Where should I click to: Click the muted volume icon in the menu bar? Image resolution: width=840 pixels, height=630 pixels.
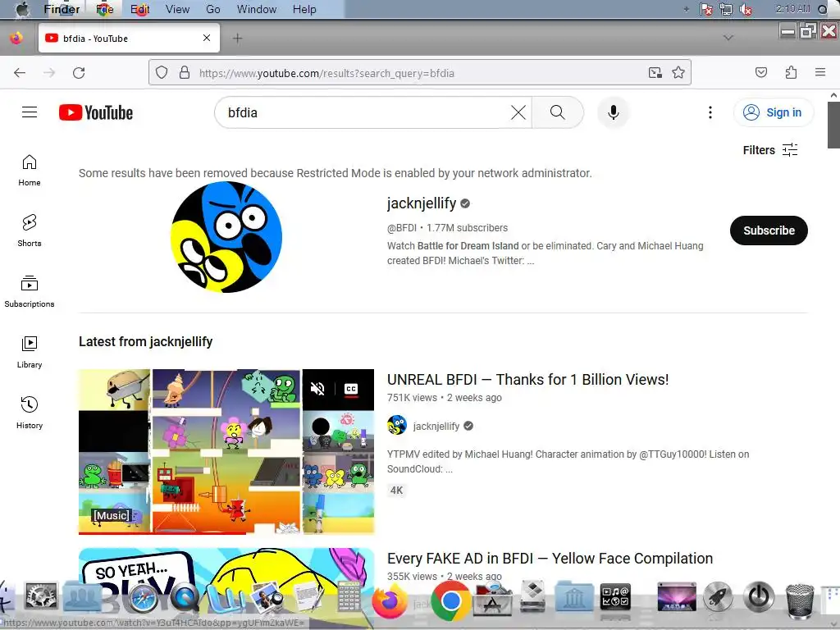[x=746, y=9]
